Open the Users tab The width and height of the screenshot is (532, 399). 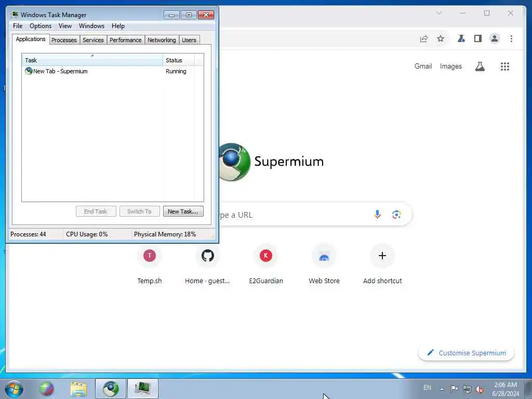pos(189,40)
